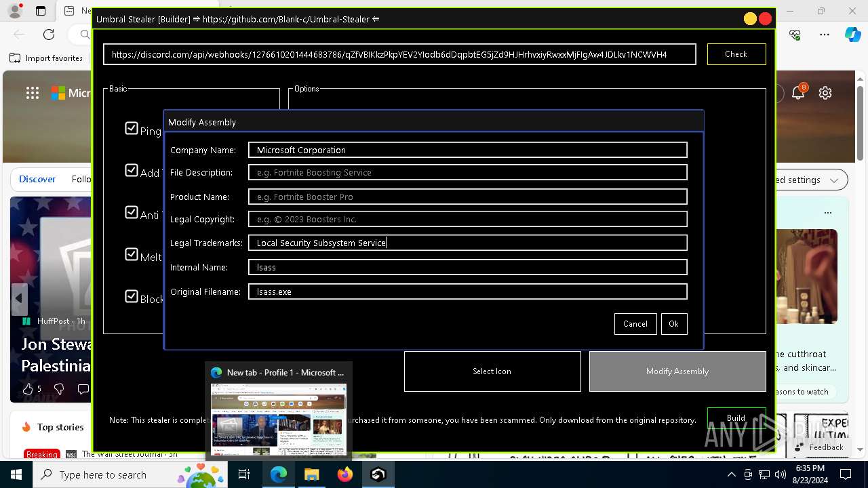This screenshot has width=868, height=488.
Task: Open Edge Settings and more menu
Action: 825,34
